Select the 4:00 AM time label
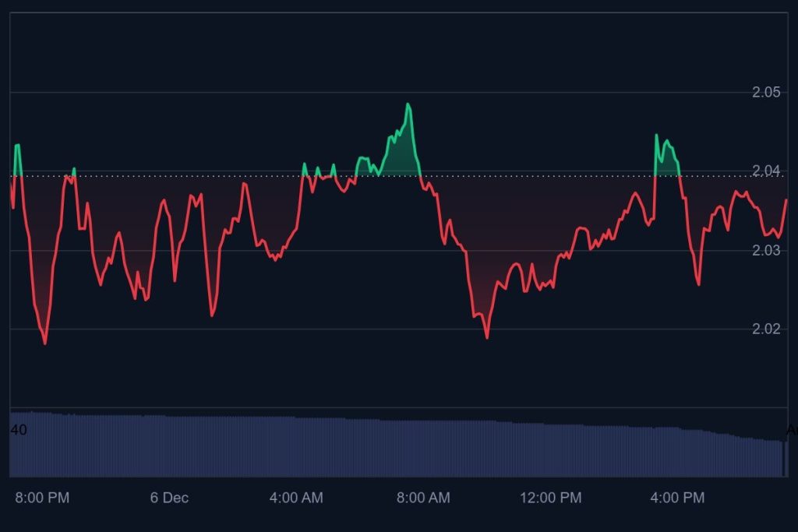Screen dimensions: 798x532 pyautogui.click(x=296, y=498)
